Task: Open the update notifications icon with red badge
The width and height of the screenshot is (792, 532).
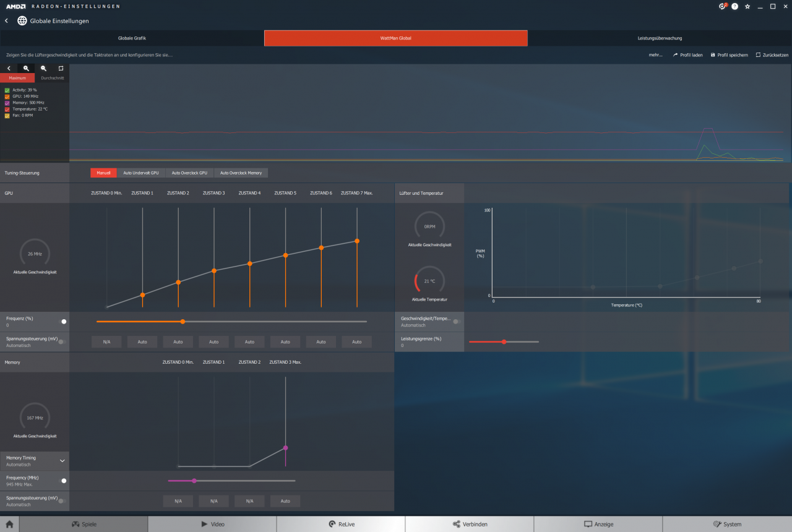Action: (x=723, y=6)
